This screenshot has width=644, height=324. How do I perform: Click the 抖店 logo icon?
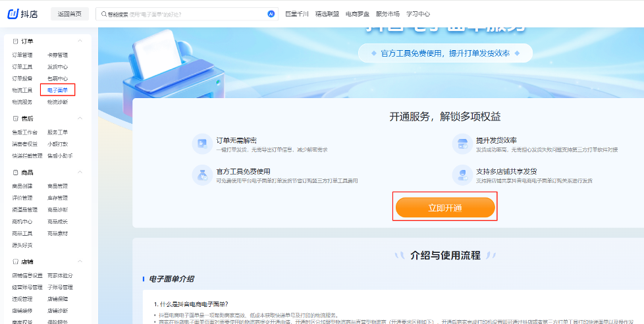tap(12, 13)
